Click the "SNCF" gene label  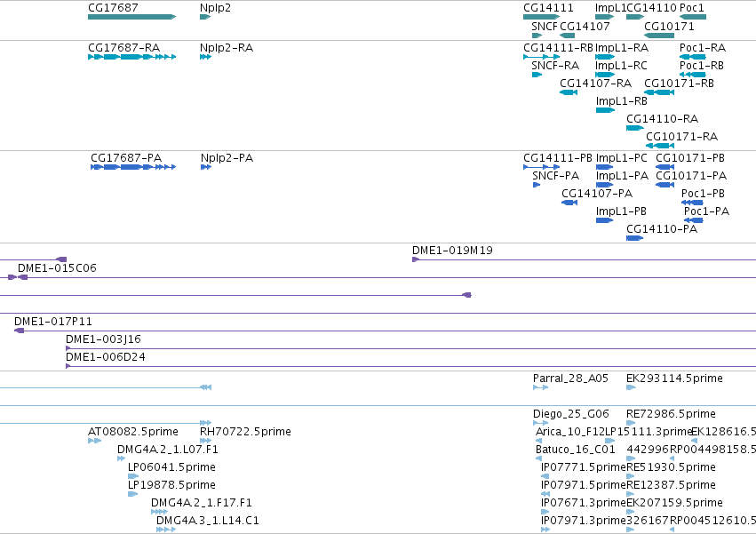pyautogui.click(x=545, y=26)
